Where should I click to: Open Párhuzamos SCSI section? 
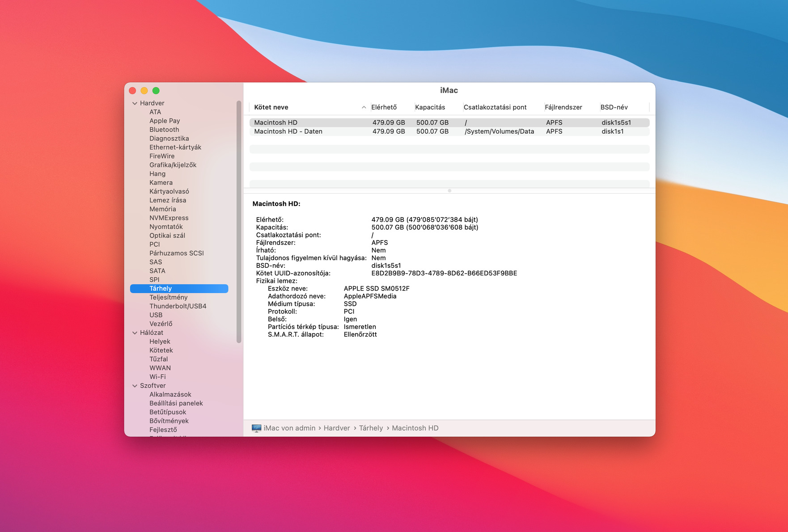pos(177,253)
